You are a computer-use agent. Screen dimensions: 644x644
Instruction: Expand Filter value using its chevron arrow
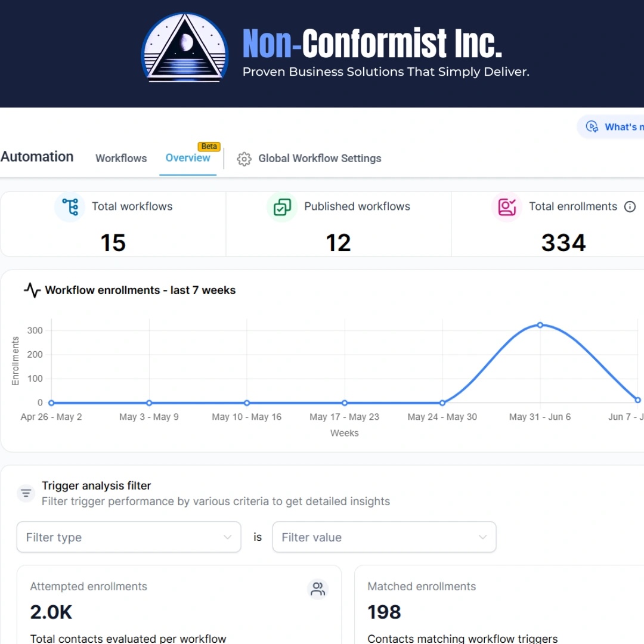[482, 537]
